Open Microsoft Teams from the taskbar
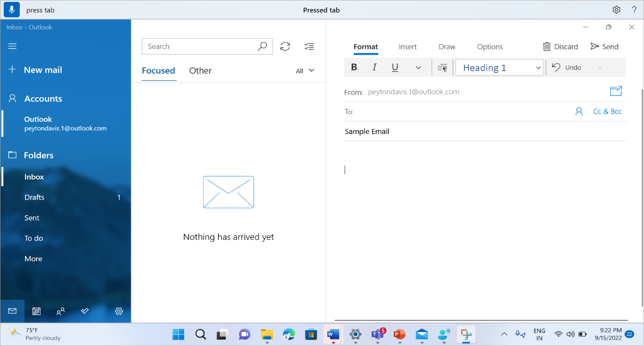 377,334
